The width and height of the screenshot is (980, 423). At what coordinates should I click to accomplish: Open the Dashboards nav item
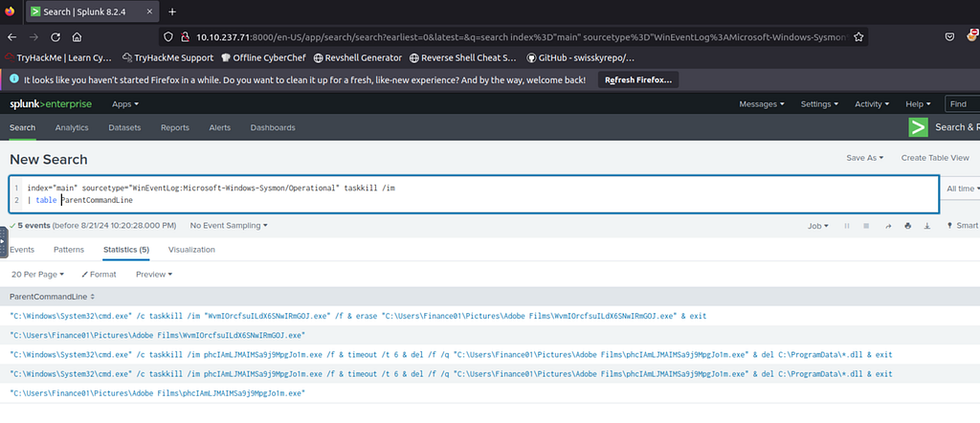coord(273,127)
